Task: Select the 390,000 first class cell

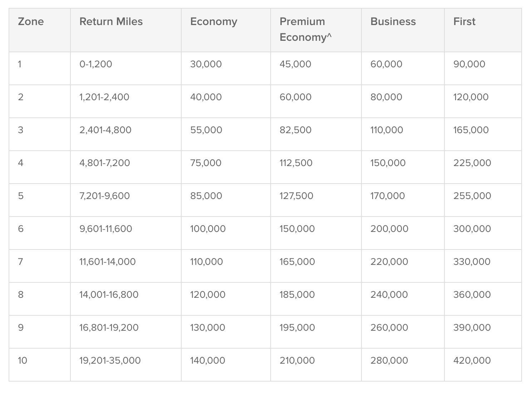Action: (472, 327)
